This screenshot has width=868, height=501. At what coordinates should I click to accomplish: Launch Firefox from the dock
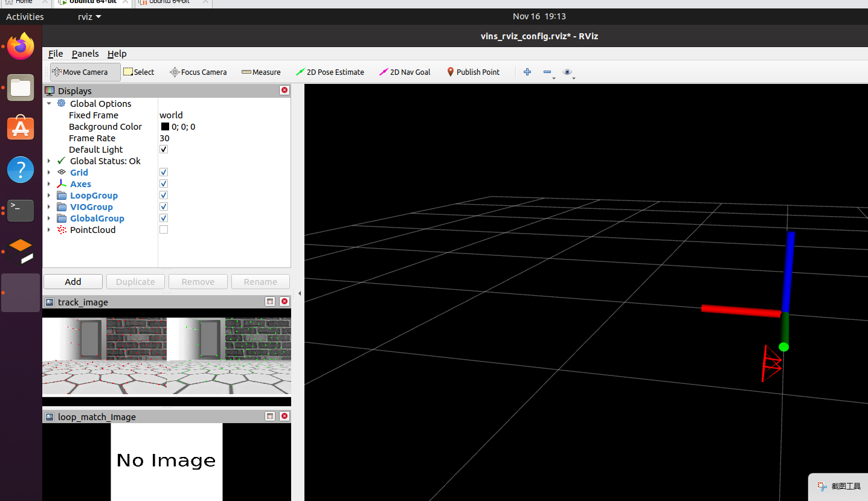tap(20, 45)
